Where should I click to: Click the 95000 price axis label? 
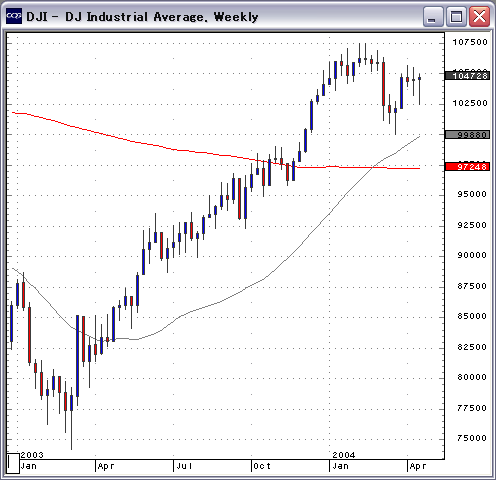tap(472, 194)
